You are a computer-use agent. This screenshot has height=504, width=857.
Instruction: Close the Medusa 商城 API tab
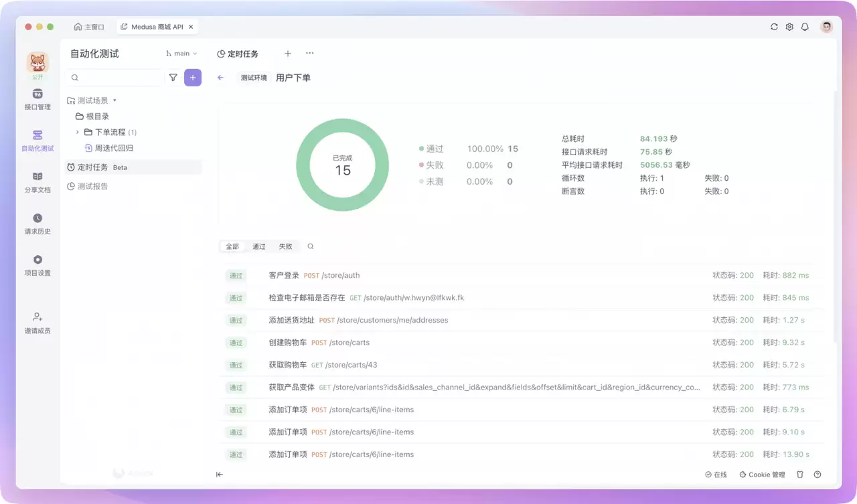(x=191, y=27)
